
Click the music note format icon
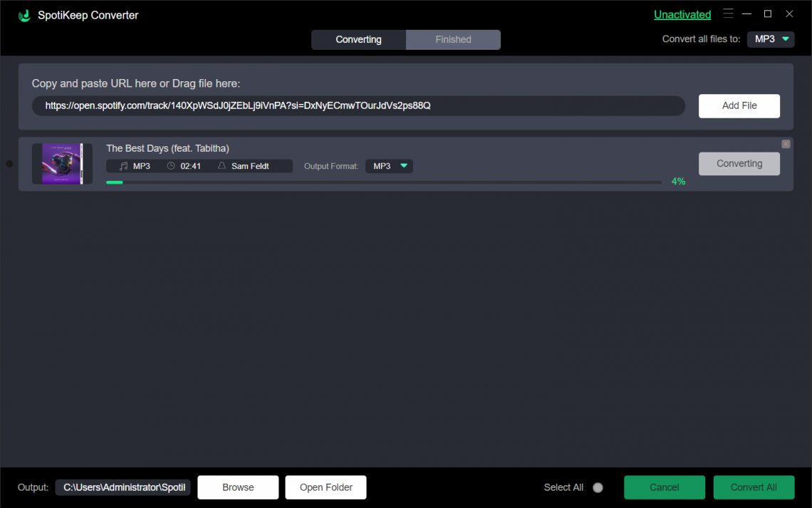click(x=124, y=165)
